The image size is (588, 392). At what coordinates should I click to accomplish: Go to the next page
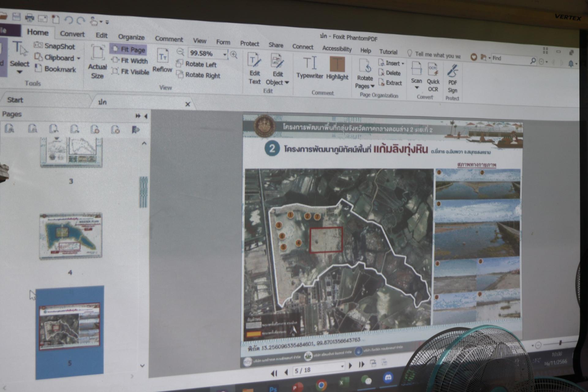350,365
